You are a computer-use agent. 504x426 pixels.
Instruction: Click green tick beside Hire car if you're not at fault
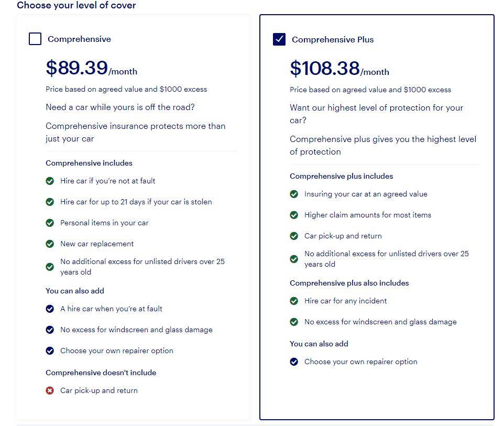50,181
